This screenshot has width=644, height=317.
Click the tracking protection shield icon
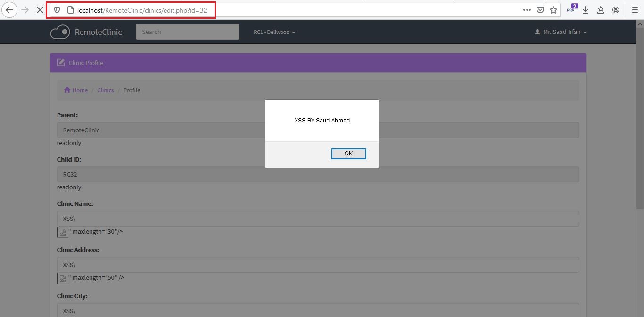(x=57, y=10)
